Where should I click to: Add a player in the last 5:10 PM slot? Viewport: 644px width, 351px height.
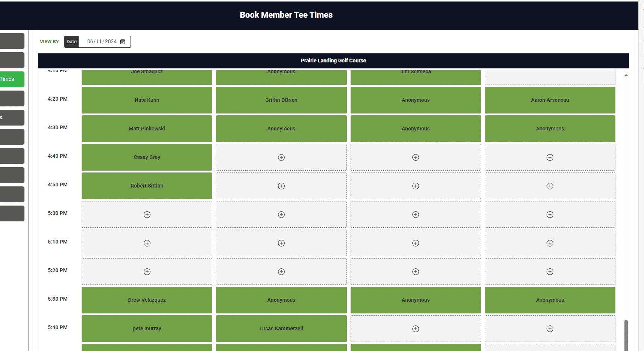(x=550, y=243)
